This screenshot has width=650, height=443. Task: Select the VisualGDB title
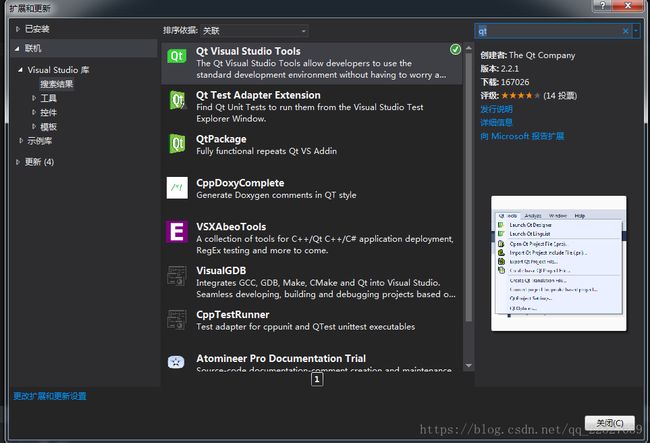[x=221, y=271]
